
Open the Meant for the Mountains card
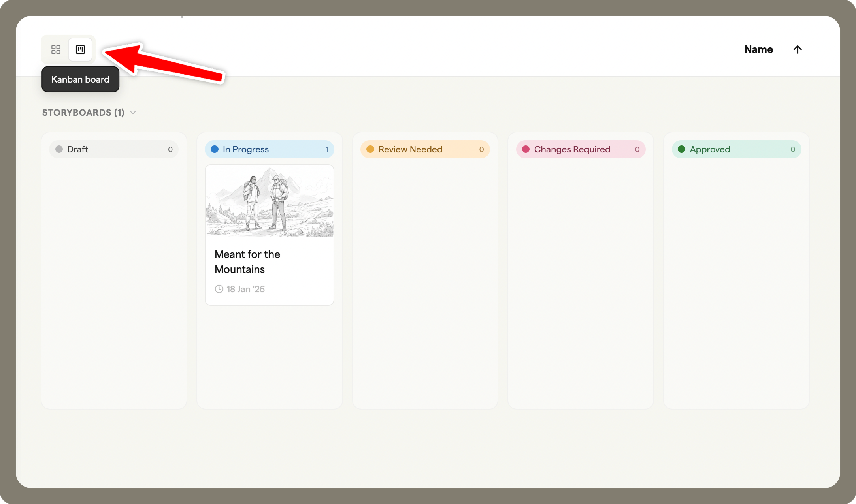tap(269, 262)
